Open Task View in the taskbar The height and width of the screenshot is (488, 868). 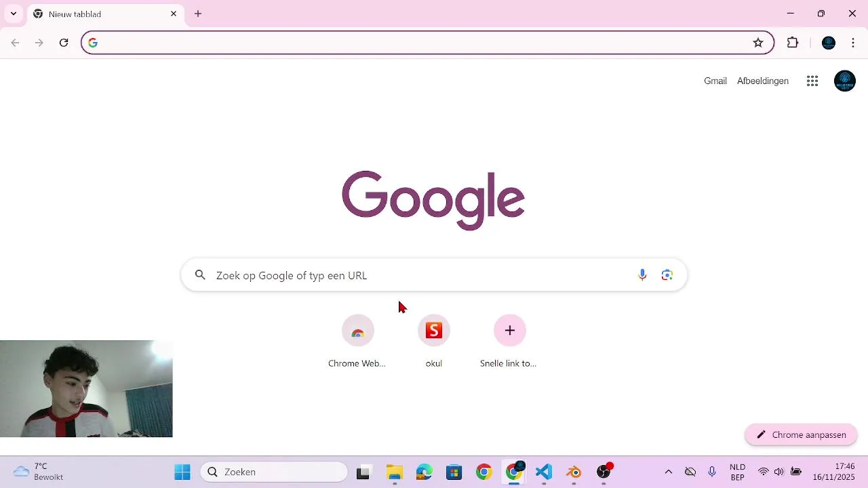pyautogui.click(x=363, y=472)
